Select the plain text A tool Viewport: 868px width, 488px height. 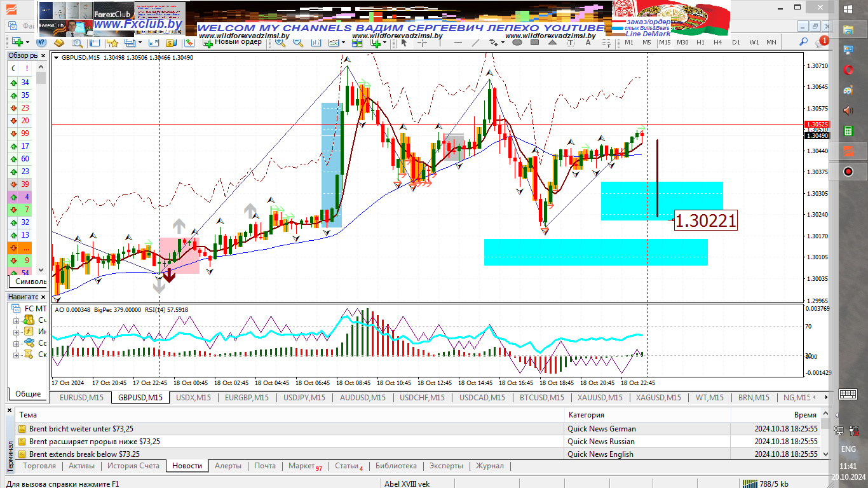point(588,42)
